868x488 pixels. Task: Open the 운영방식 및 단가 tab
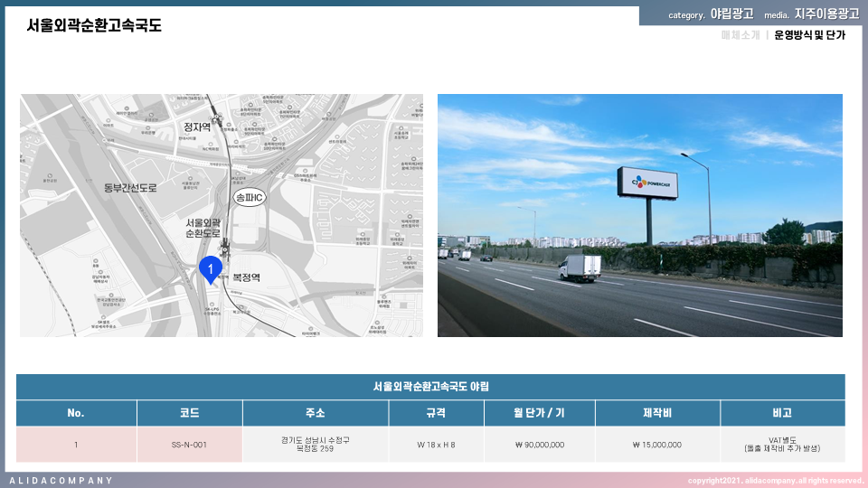[x=809, y=36]
